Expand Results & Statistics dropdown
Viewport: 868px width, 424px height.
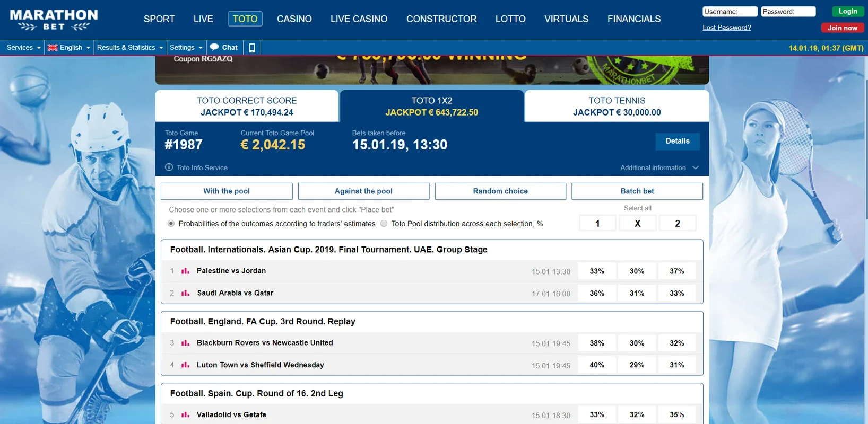pos(130,48)
